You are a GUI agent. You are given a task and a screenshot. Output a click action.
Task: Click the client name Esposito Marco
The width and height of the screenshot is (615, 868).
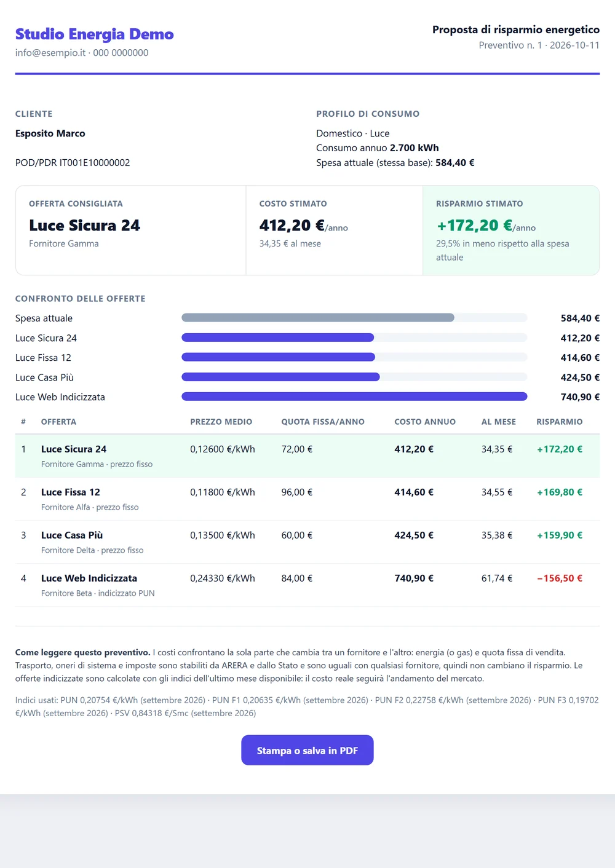pos(50,133)
